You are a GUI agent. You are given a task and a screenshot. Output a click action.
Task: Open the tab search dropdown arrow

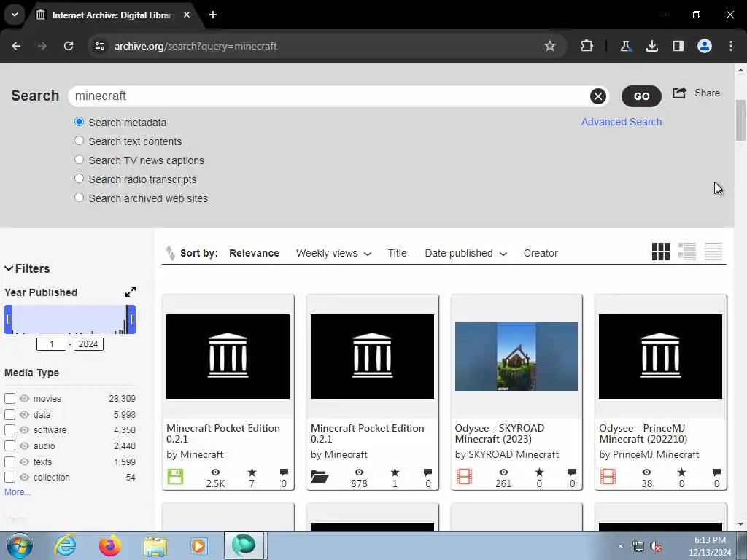coord(15,15)
